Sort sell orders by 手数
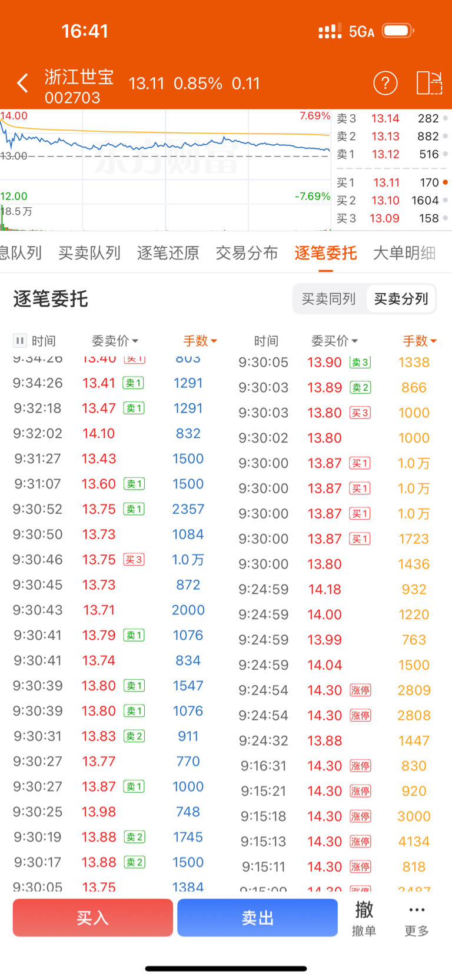Image resolution: width=452 pixels, height=980 pixels. [200, 341]
